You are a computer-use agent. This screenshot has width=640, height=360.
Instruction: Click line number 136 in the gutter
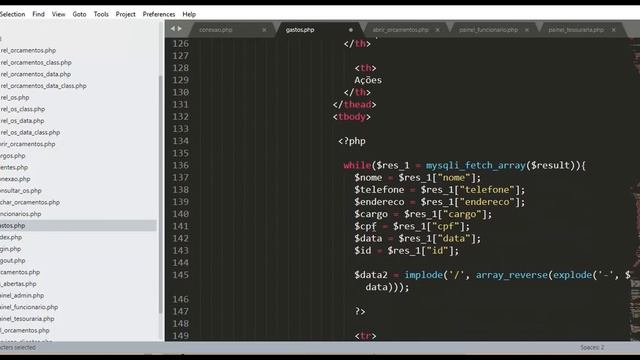[x=180, y=165]
